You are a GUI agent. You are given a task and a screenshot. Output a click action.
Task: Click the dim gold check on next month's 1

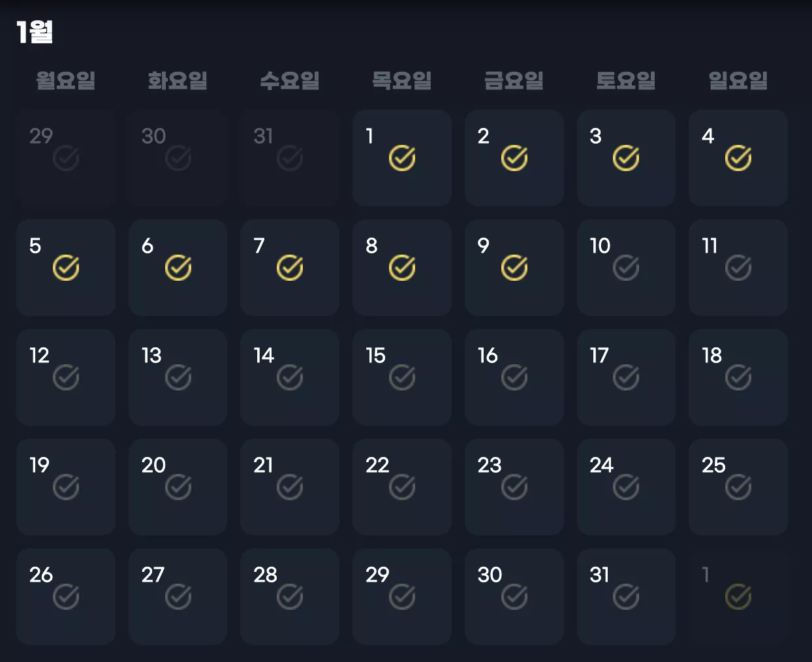(x=738, y=597)
